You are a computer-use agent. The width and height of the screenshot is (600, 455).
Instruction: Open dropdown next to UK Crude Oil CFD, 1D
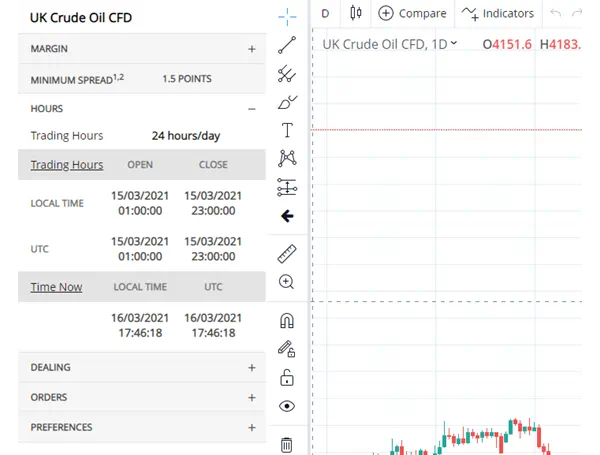(454, 43)
